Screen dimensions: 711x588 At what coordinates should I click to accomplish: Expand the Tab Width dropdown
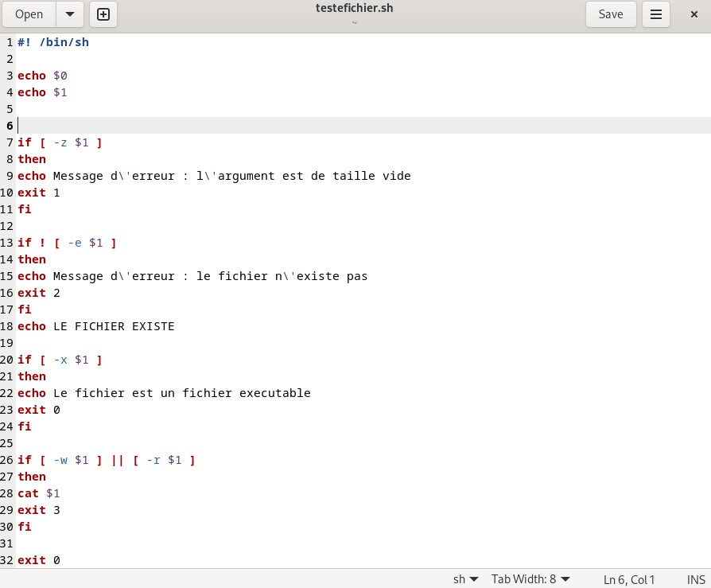[530, 579]
